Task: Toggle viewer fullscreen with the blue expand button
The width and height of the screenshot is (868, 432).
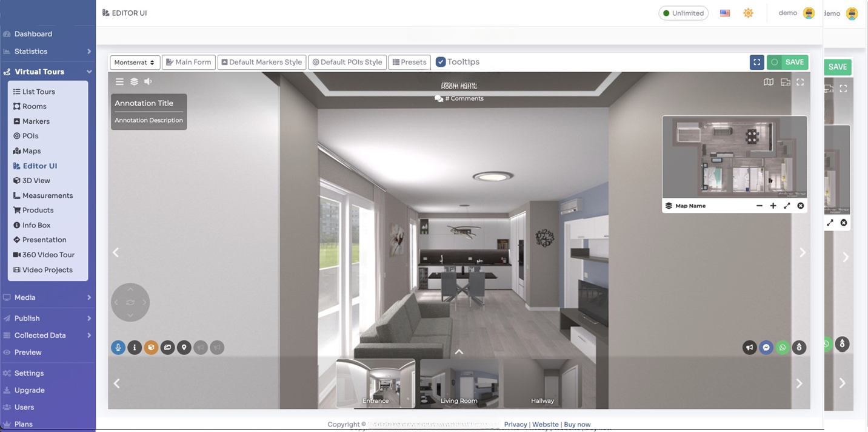Action: [756, 61]
